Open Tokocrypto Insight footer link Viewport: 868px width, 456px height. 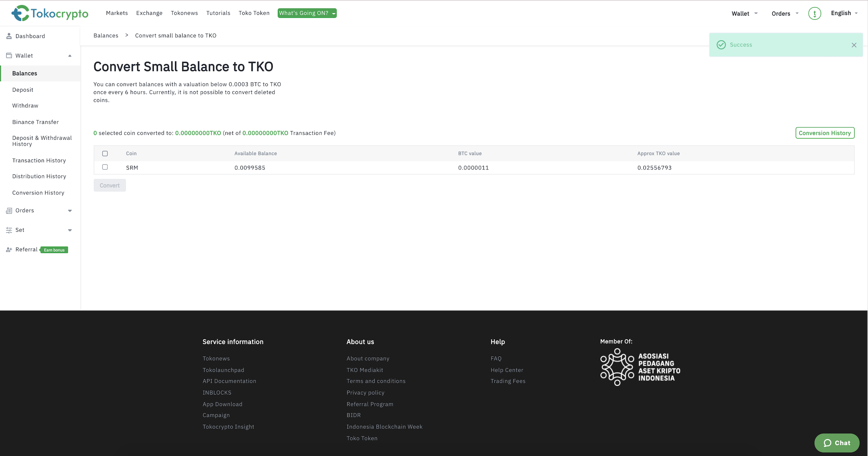(x=228, y=427)
